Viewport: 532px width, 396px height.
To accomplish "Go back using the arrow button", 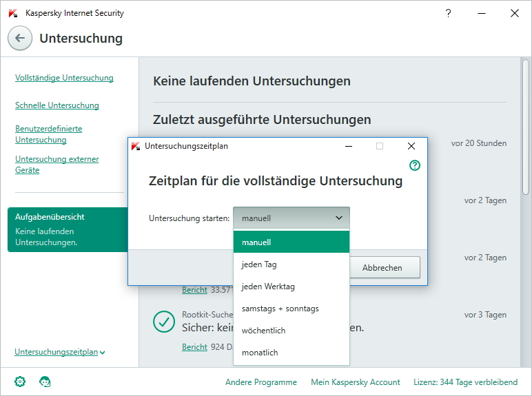I will [x=20, y=38].
